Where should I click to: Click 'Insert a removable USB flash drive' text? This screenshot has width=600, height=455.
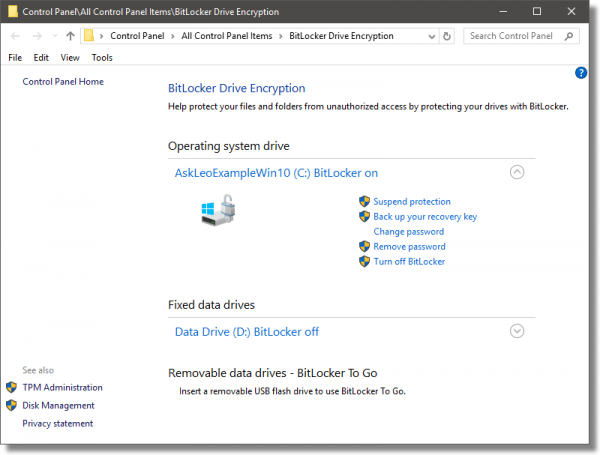point(292,391)
